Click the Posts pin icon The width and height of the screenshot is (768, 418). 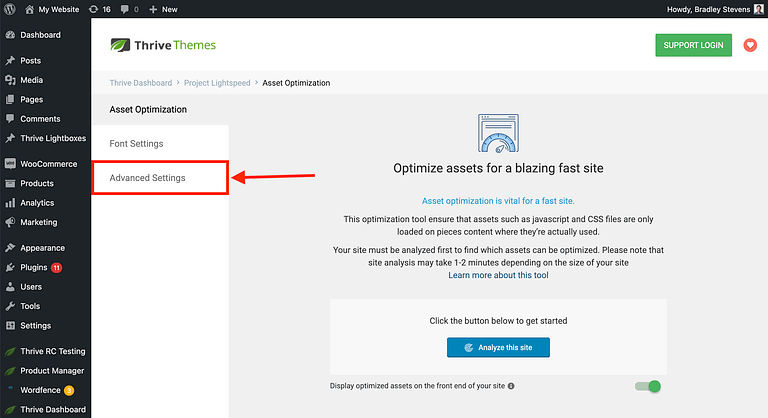(10, 60)
